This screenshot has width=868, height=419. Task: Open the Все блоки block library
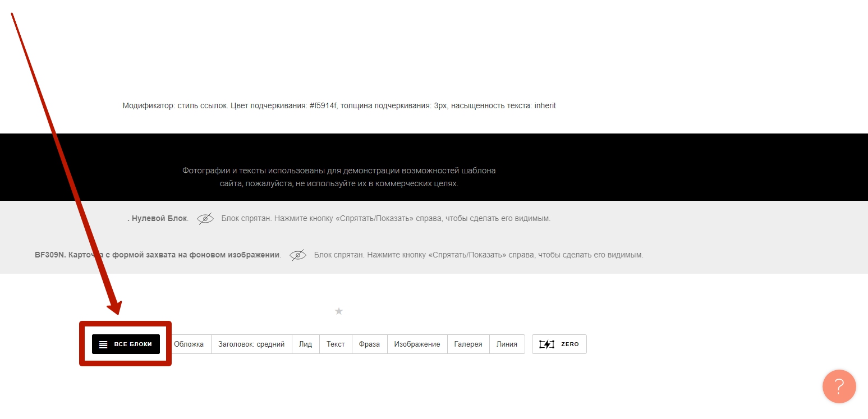pyautogui.click(x=126, y=344)
